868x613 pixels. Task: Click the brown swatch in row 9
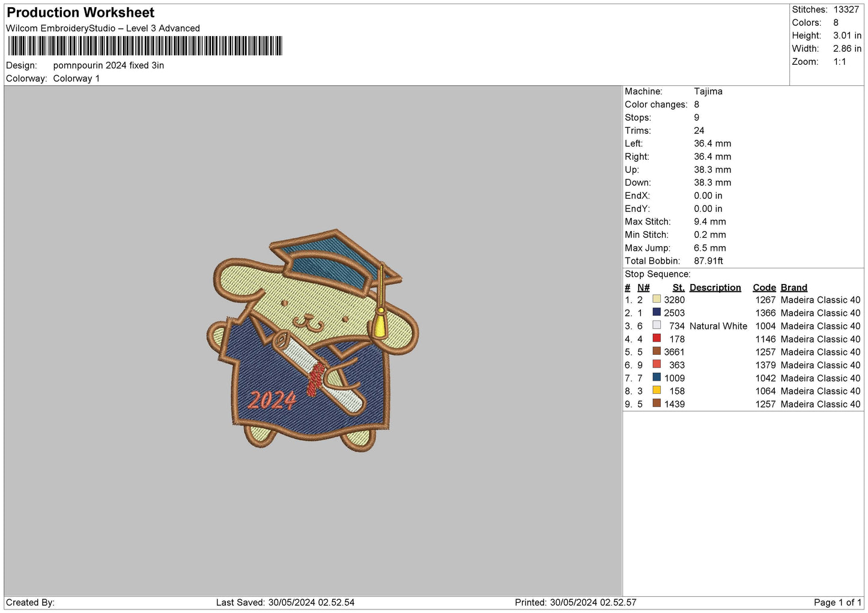[x=657, y=403]
